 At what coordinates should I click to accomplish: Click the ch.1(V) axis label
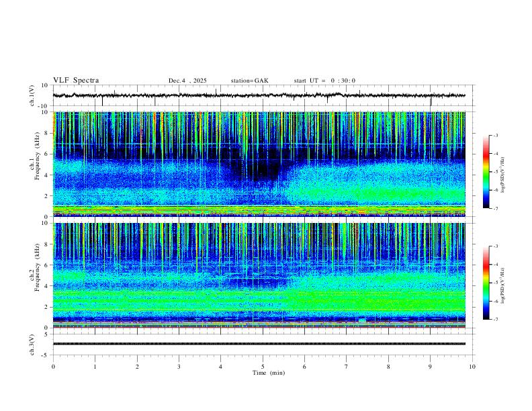pyautogui.click(x=32, y=95)
